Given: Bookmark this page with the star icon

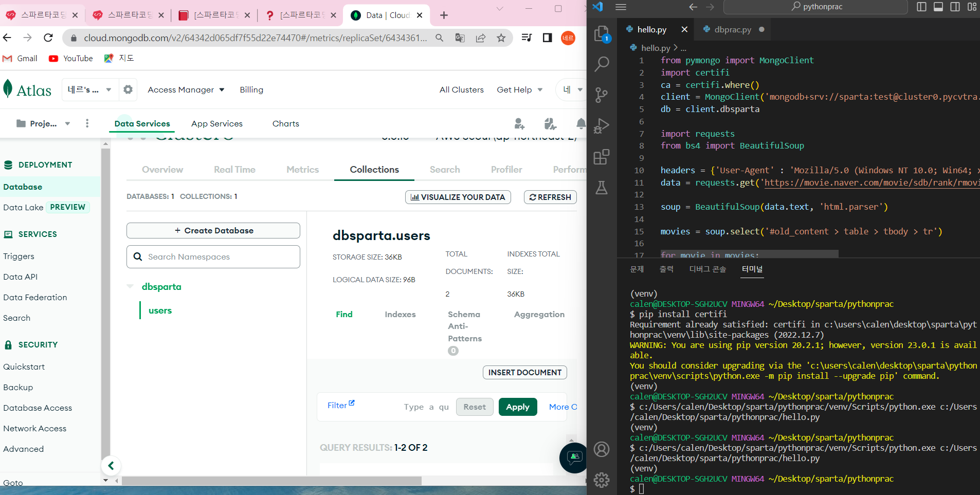Looking at the screenshot, I should pos(501,38).
